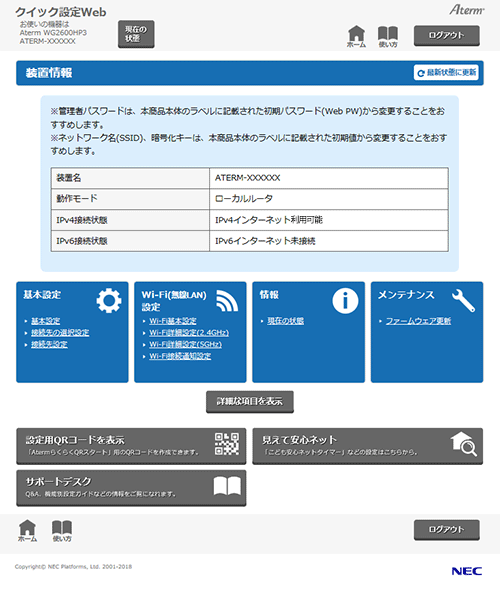Viewport: 500px width, 594px height.
Task: Click the NEC logo at bottom right
Action: (x=467, y=571)
